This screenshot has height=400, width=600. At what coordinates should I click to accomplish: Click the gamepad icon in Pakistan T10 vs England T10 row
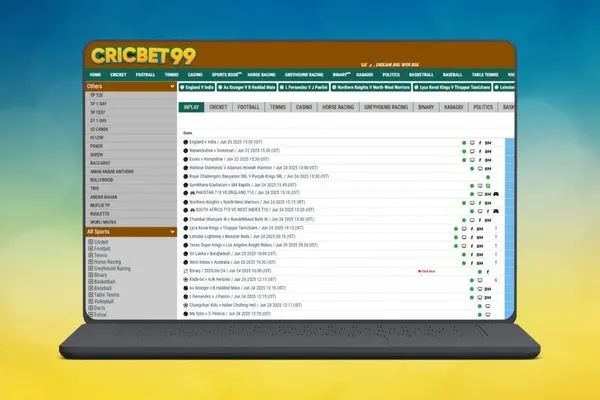496,194
